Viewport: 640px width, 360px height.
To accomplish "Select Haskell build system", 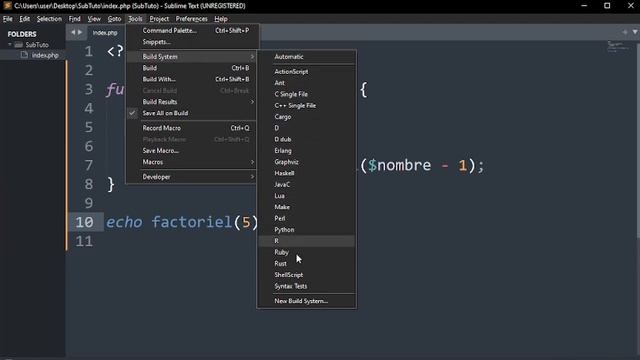I will pyautogui.click(x=307, y=173).
